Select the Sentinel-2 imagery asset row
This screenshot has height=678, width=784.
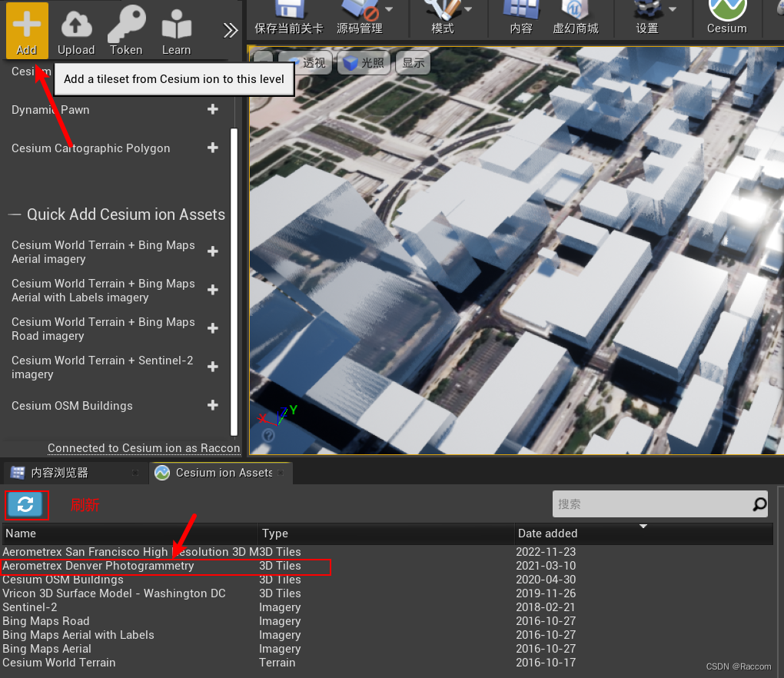point(387,607)
